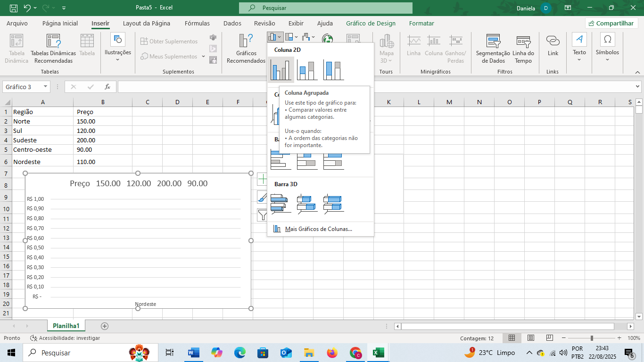
Task: Select cell B4 with value 200.00
Action: tap(103, 140)
